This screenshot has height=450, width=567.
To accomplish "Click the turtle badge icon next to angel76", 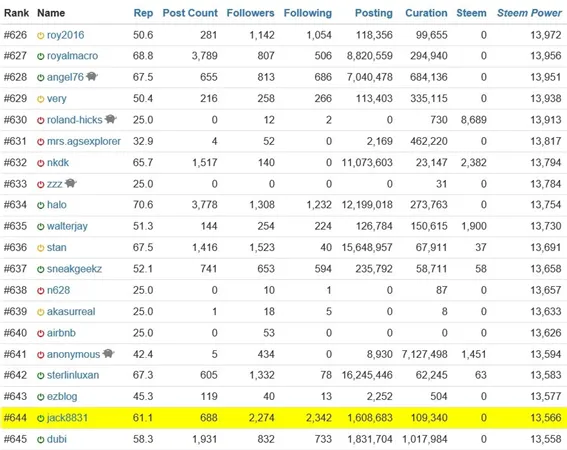I will coord(92,76).
